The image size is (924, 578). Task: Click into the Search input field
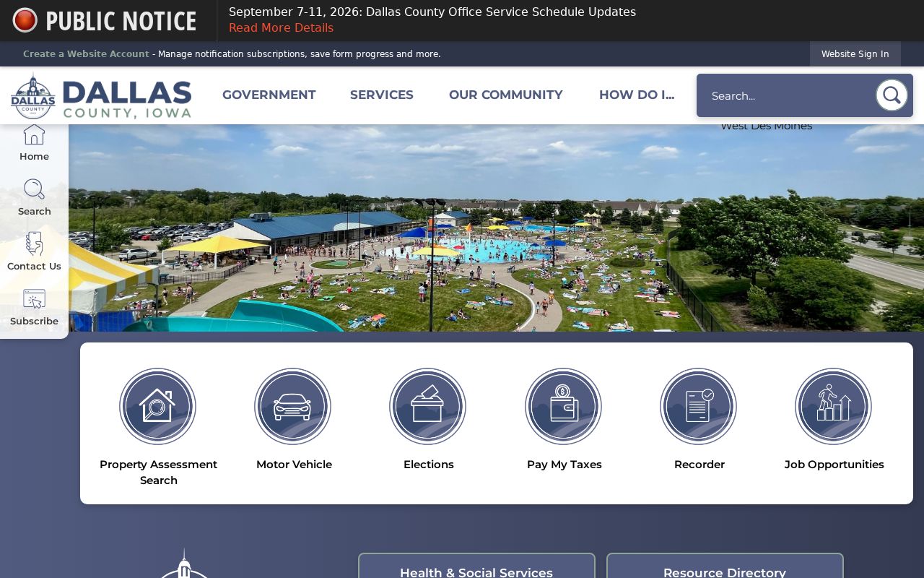785,95
